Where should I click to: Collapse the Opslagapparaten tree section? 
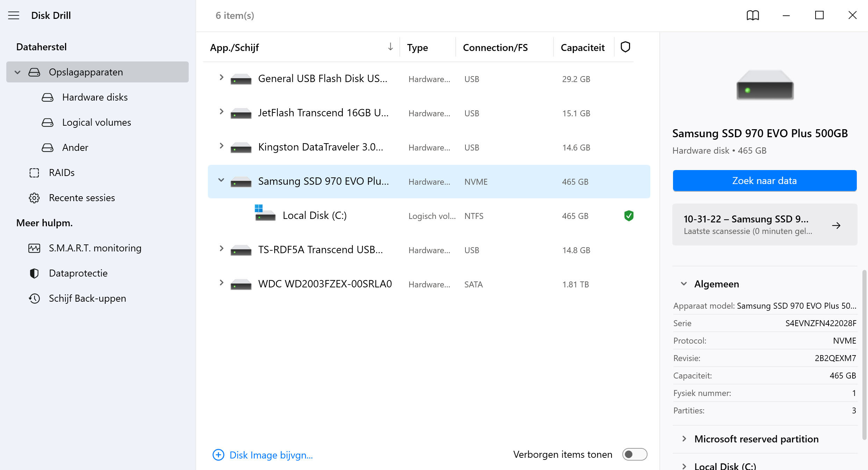(17, 72)
